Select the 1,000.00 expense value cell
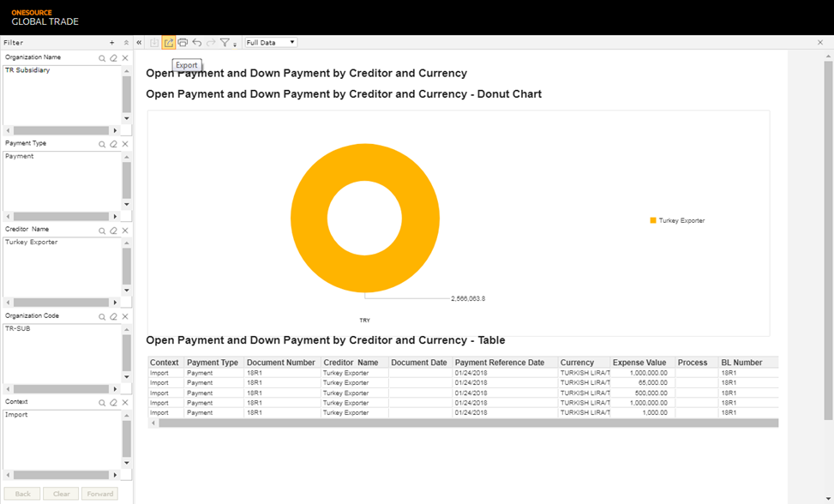 643,412
